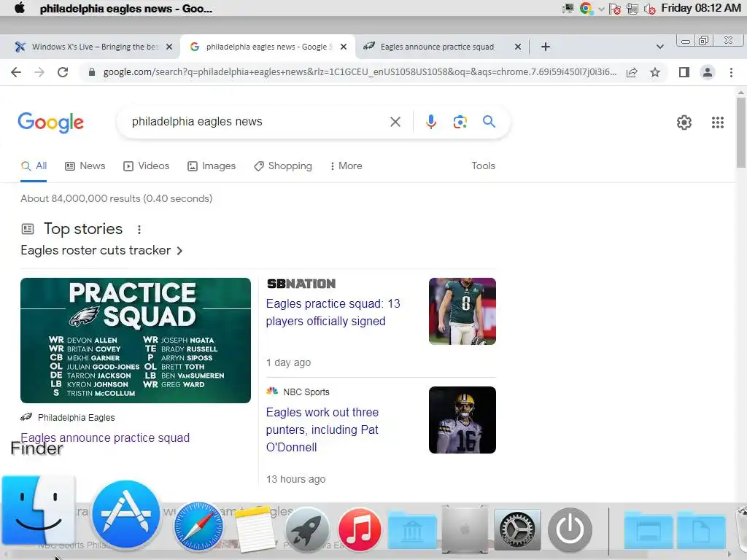Select the Videos search filter
Screen dimensions: 747x560
(146, 166)
